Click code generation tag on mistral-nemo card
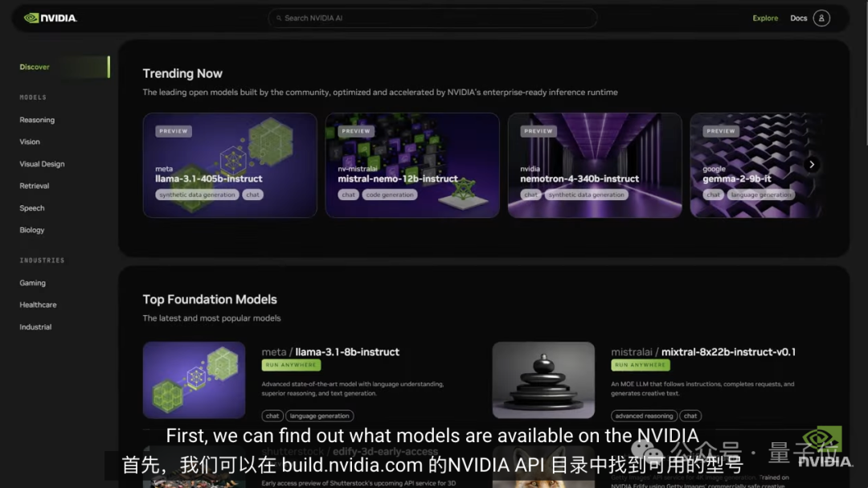 390,195
